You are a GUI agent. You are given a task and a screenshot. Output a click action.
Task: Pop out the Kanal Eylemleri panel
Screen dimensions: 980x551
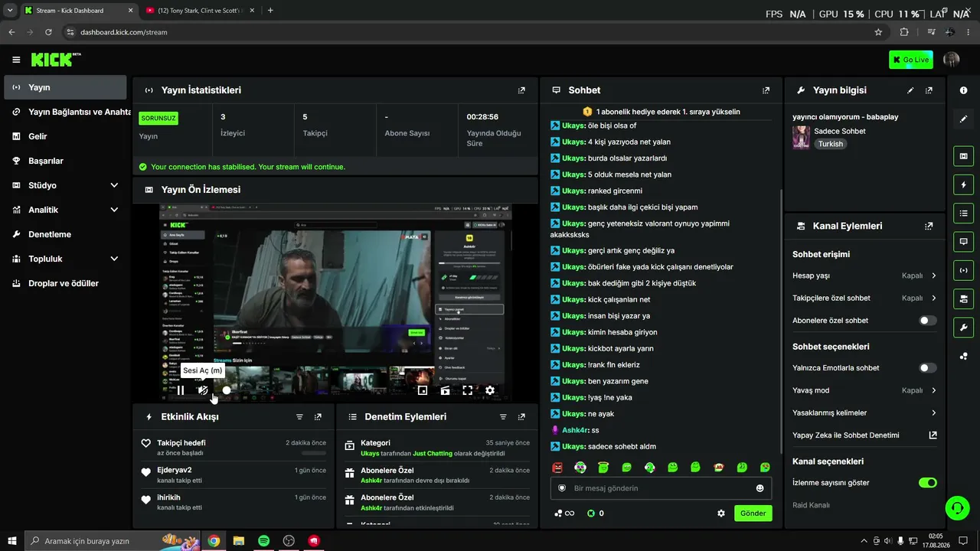(x=929, y=227)
